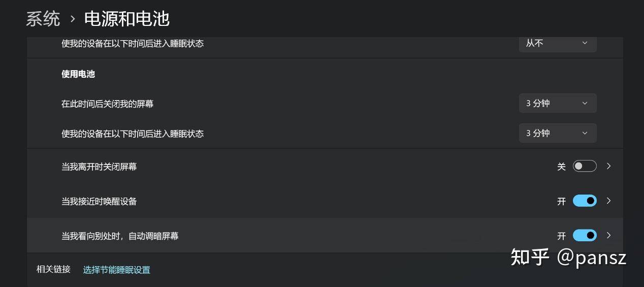Select the 当我接近时唤醒设备 row
The width and height of the screenshot is (644, 287).
(x=325, y=201)
